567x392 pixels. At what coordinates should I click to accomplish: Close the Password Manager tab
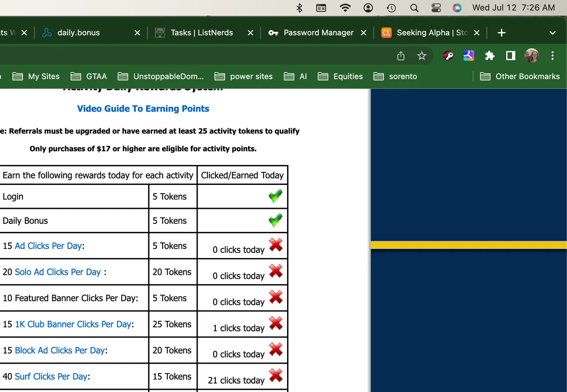pos(364,33)
